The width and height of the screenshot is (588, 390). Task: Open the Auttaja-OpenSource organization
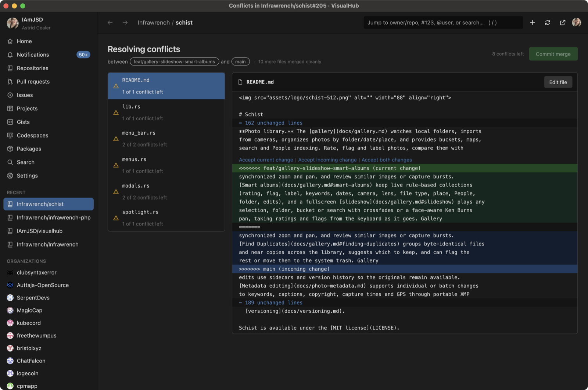(49, 285)
